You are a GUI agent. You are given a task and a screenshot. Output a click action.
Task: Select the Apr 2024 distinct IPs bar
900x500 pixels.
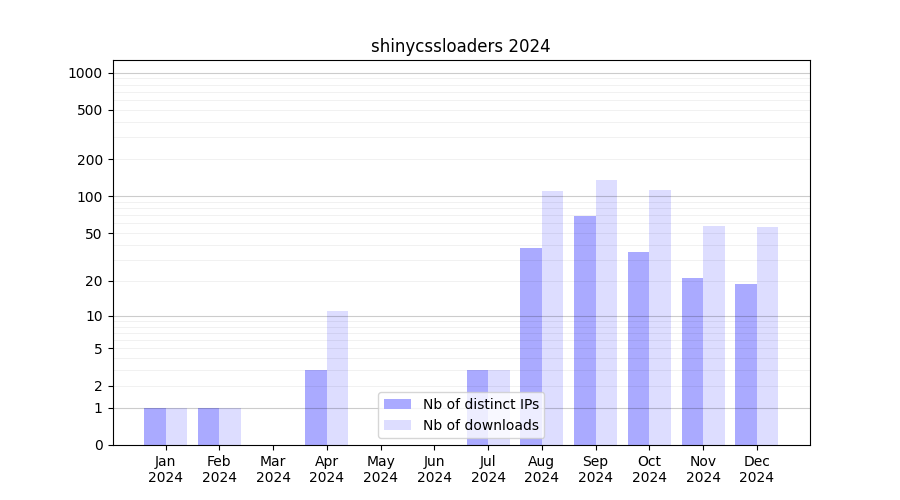[x=316, y=407]
